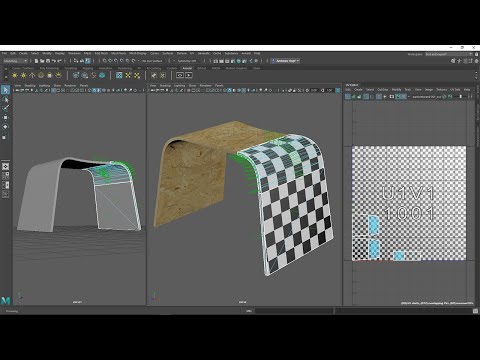
Task: Toggle Snap to grids magnet icon
Action: pos(105,61)
